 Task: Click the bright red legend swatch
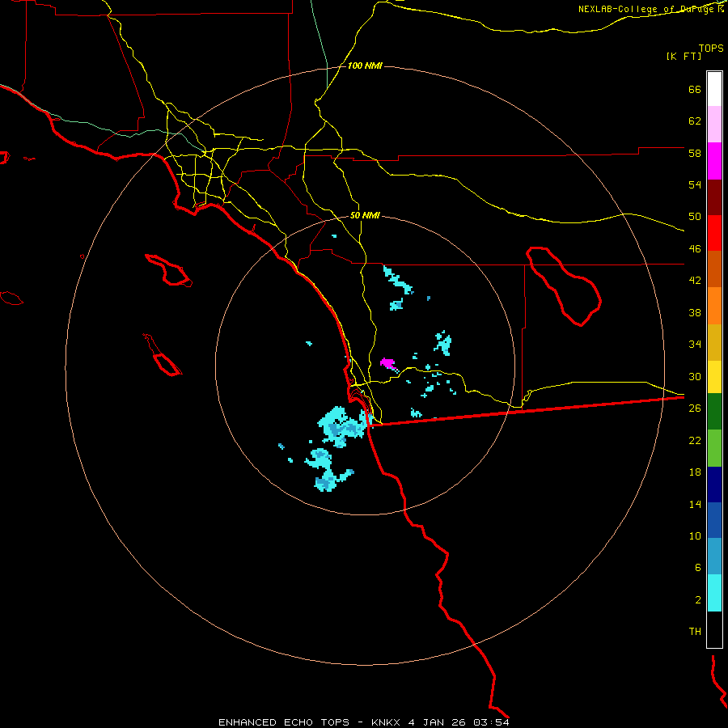pos(714,233)
